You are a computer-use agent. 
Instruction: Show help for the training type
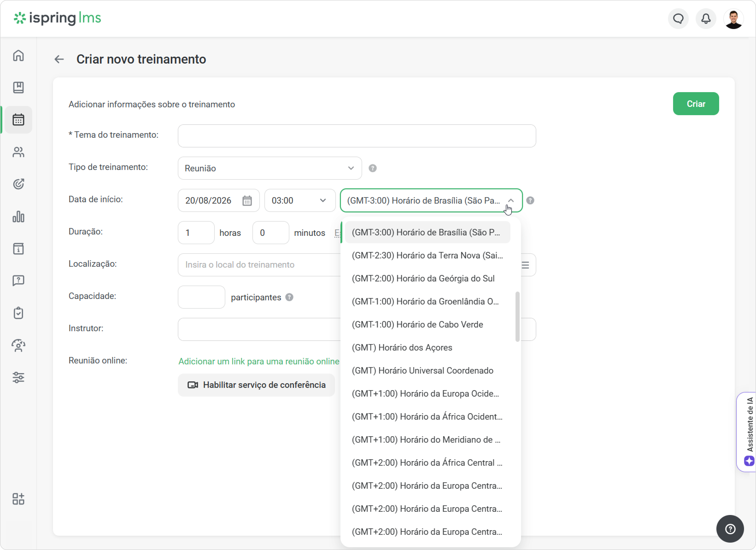373,168
